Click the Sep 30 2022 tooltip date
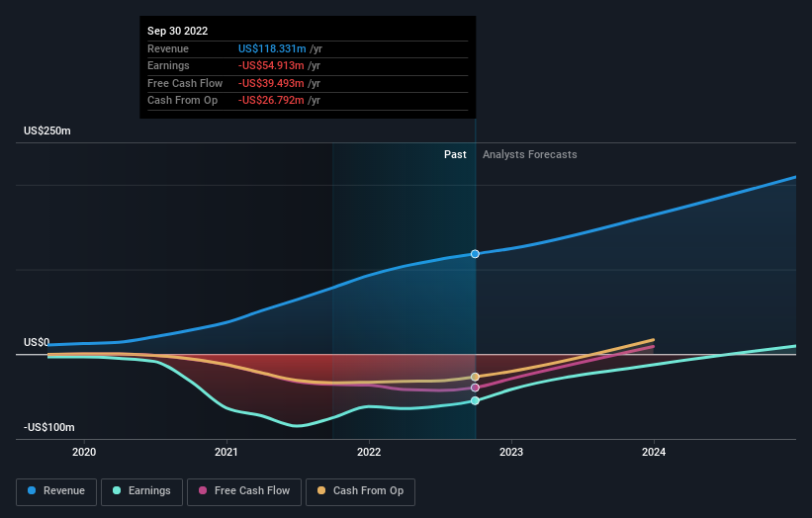This screenshot has height=518, width=812. click(x=178, y=31)
